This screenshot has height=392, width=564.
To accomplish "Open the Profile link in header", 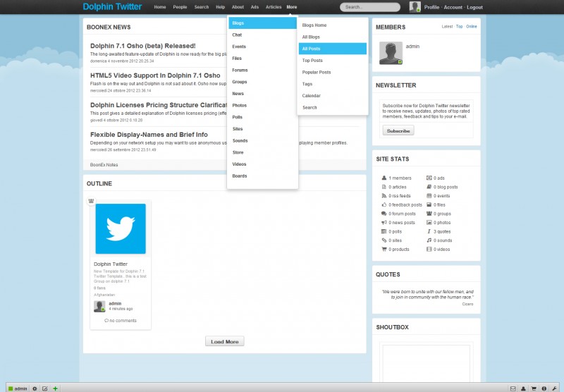I will 431,7.
